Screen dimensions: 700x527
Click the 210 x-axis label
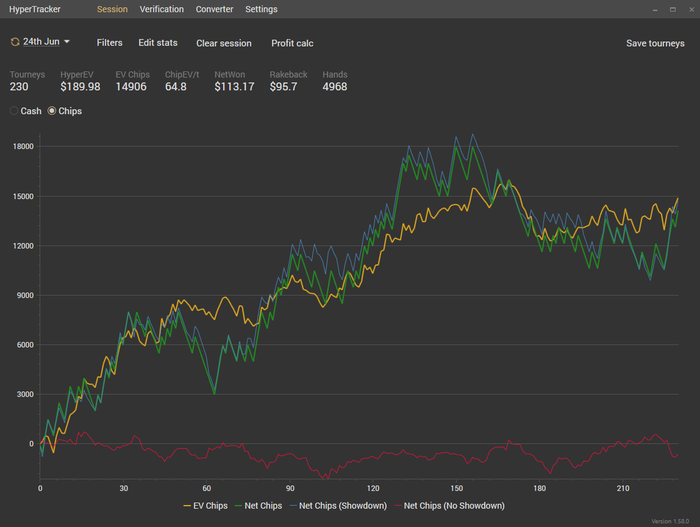point(623,488)
